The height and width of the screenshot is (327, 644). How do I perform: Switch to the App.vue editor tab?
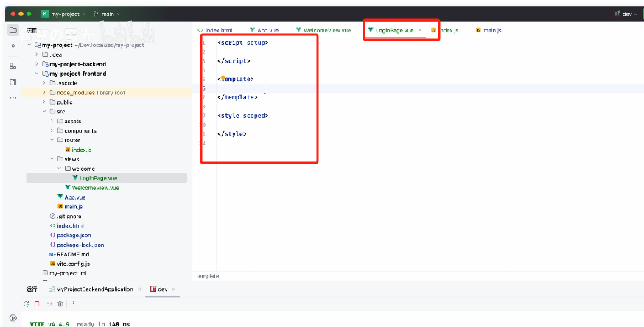click(264, 30)
